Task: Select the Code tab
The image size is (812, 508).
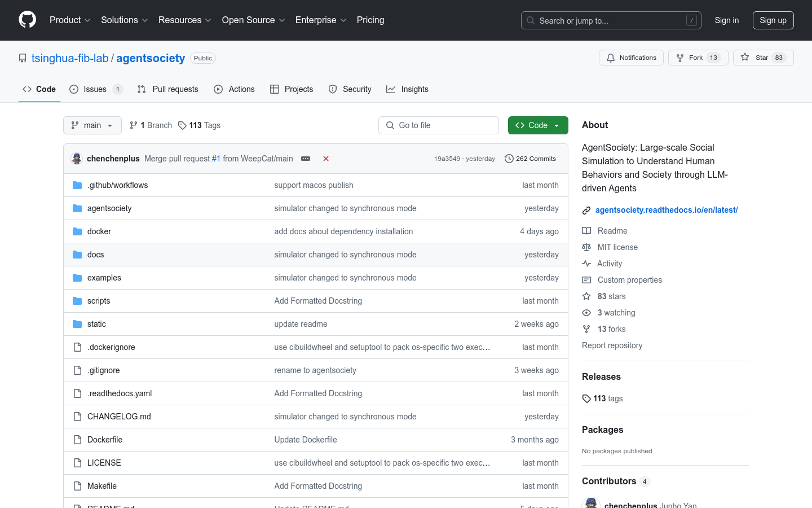Action: pyautogui.click(x=39, y=89)
